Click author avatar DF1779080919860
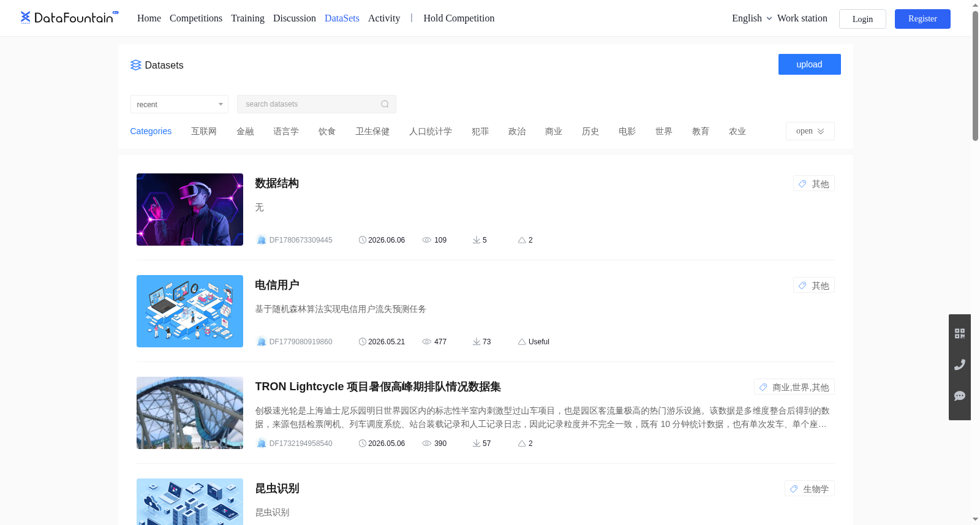This screenshot has height=525, width=980. point(262,341)
